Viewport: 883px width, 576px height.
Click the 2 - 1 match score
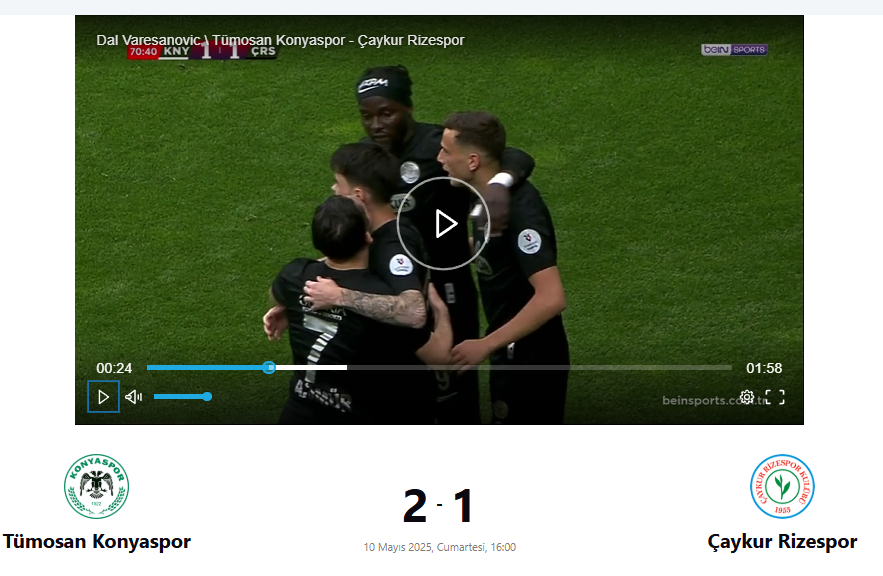(439, 506)
